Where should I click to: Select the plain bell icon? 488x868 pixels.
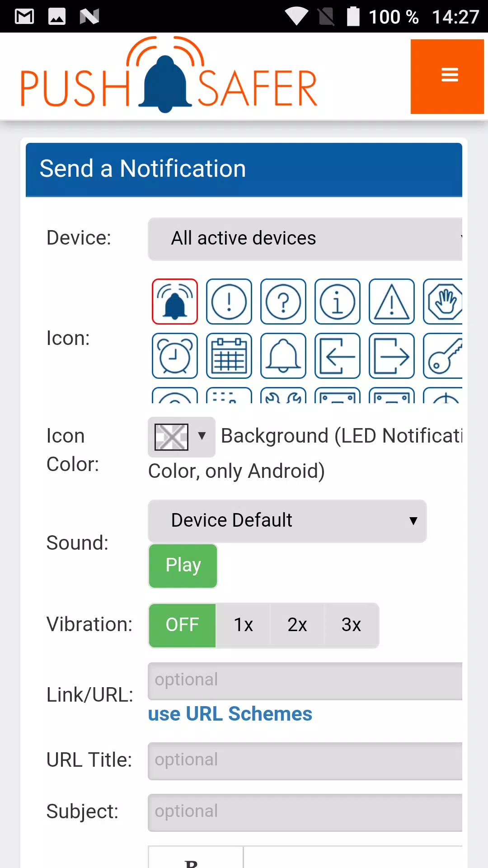coord(283,356)
